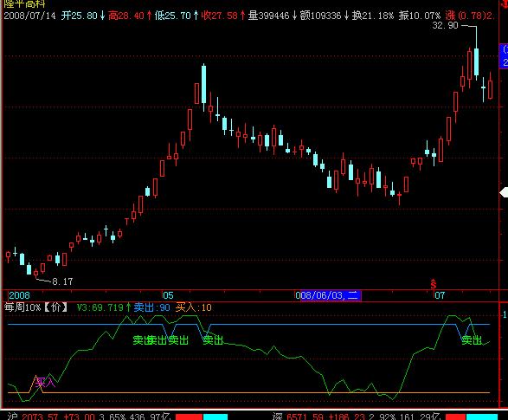Click the red block beside 沪 index turnover

tap(189, 417)
